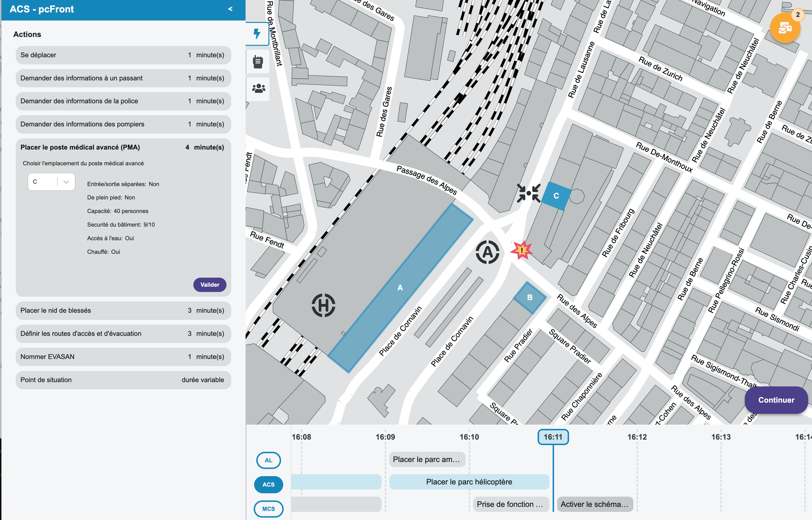Select blue zone A on the map

click(400, 288)
